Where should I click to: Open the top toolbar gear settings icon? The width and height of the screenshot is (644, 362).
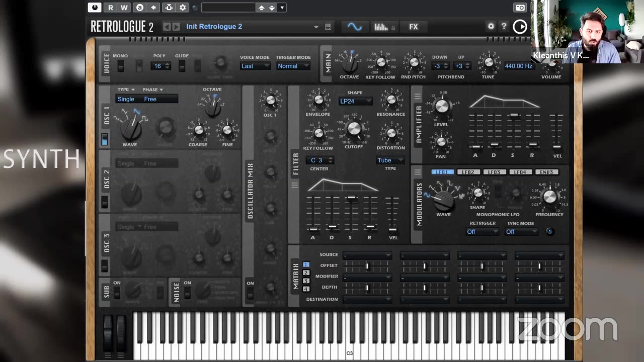point(183,8)
